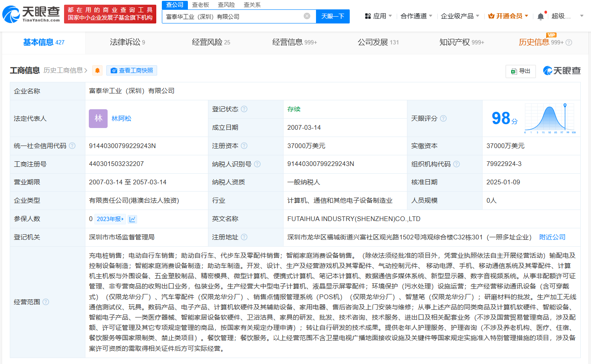Click question mark icon beside 经营范围

click(x=46, y=302)
